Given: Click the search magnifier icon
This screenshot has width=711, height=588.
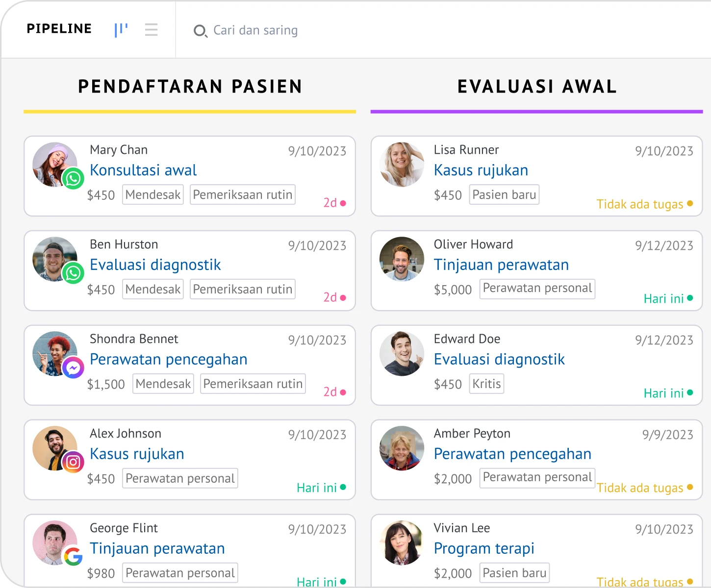Looking at the screenshot, I should coord(200,31).
